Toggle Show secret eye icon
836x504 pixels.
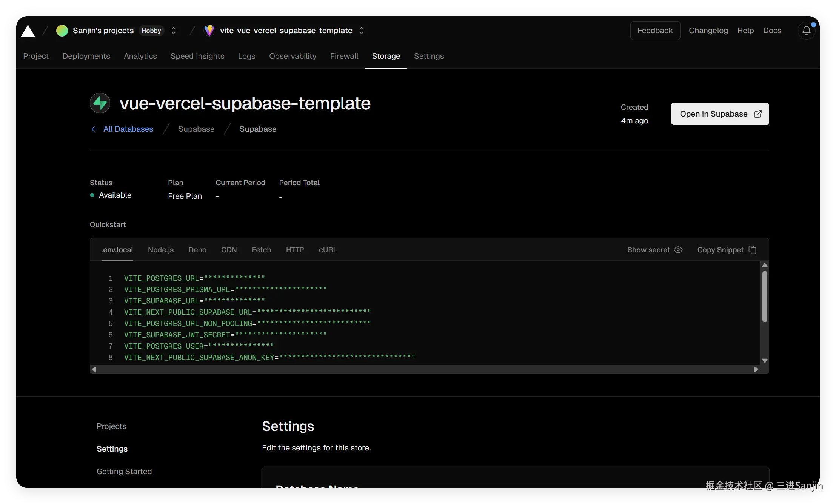[678, 250]
